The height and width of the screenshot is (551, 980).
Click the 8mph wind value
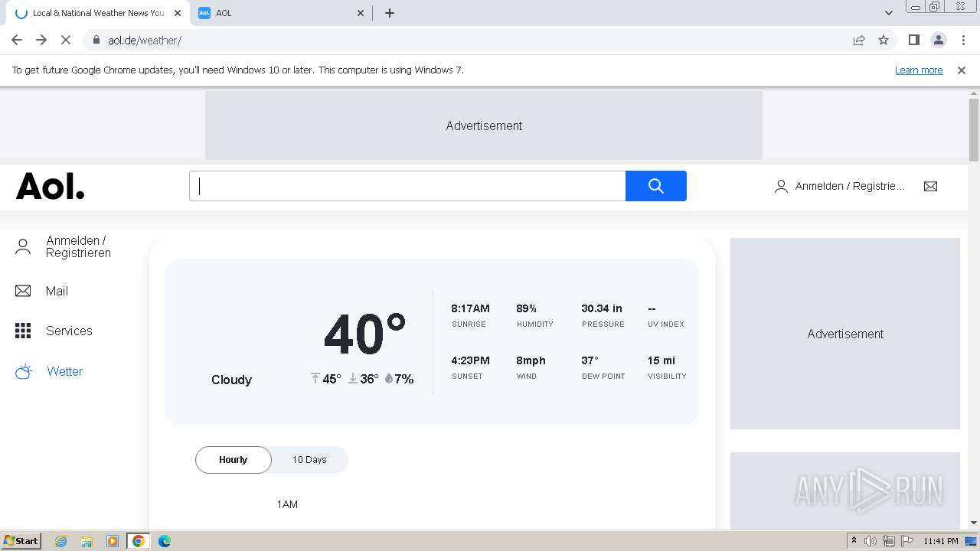(x=531, y=360)
